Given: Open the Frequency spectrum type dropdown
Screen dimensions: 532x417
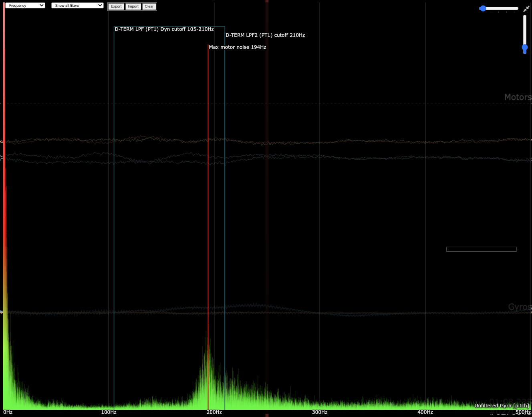Looking at the screenshot, I should 25,6.
